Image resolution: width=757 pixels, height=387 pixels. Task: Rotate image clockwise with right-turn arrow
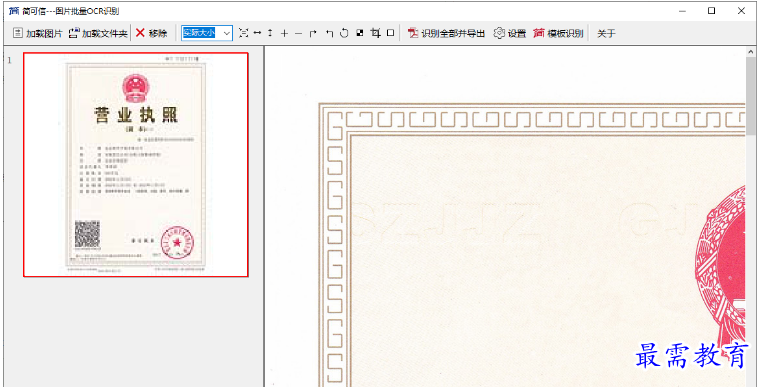coord(313,33)
